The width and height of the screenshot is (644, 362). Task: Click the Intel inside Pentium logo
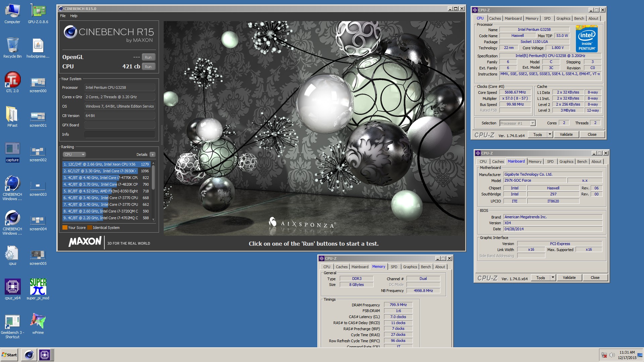click(x=587, y=40)
